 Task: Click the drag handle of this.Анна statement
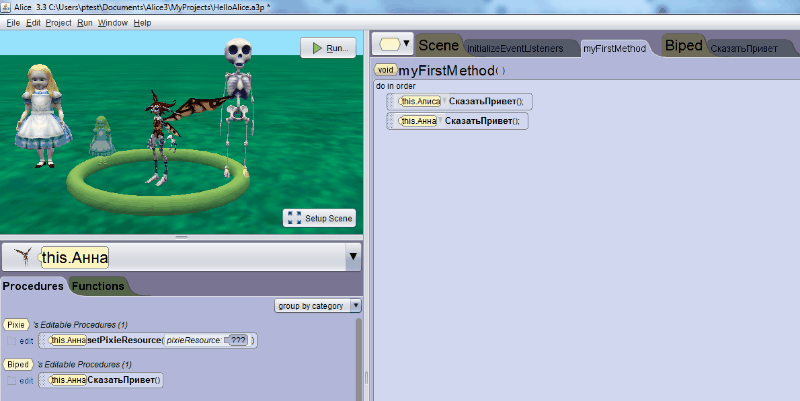click(x=391, y=121)
